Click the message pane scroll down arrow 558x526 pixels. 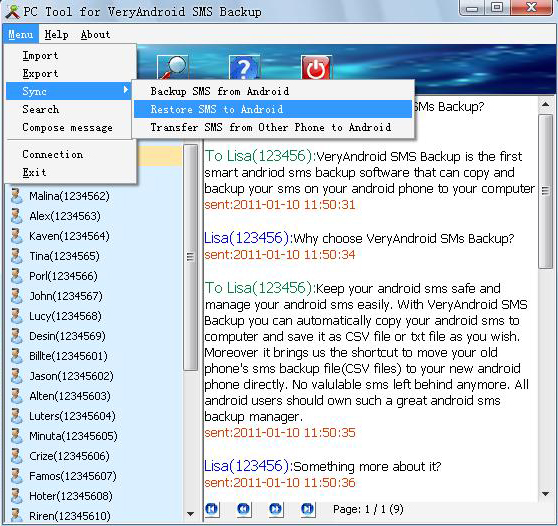point(545,494)
